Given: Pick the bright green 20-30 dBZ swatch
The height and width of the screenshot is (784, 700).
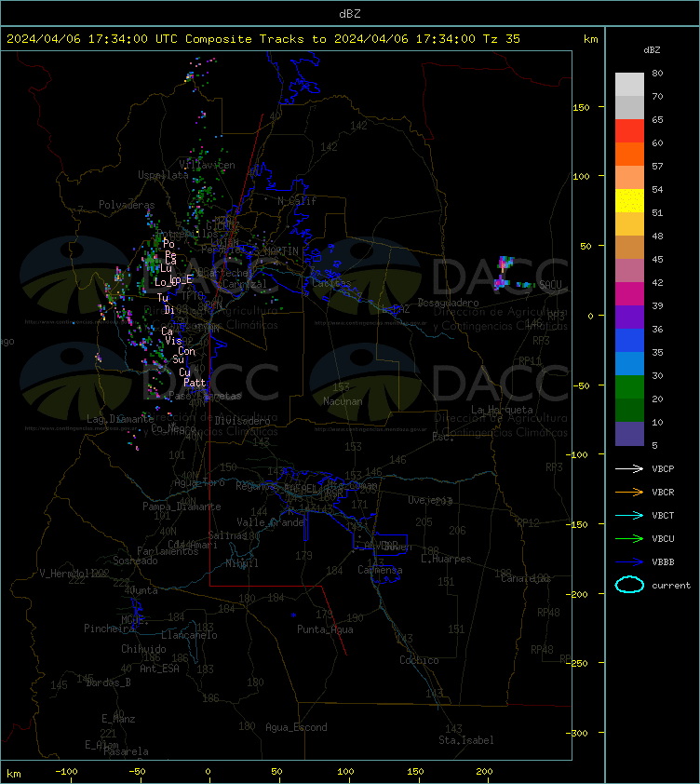Looking at the screenshot, I should 629,386.
